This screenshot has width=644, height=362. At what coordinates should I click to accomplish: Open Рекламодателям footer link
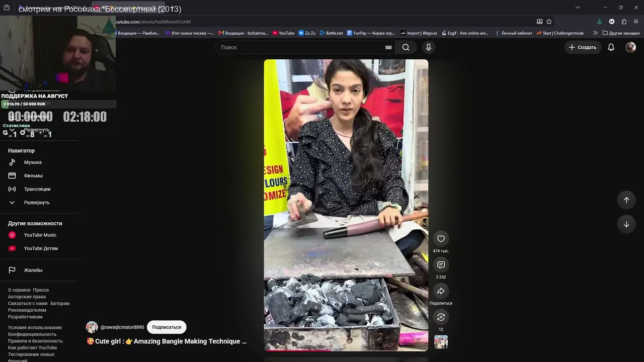pyautogui.click(x=27, y=310)
